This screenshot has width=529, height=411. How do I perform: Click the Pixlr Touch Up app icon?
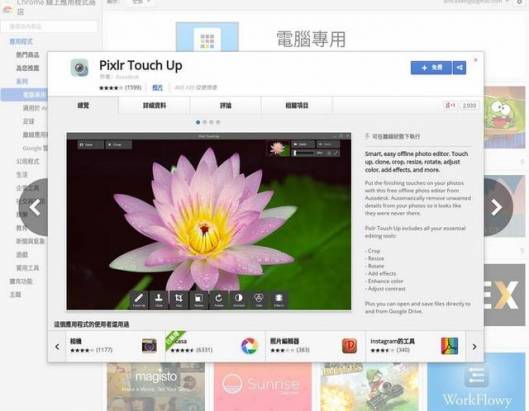pyautogui.click(x=80, y=67)
